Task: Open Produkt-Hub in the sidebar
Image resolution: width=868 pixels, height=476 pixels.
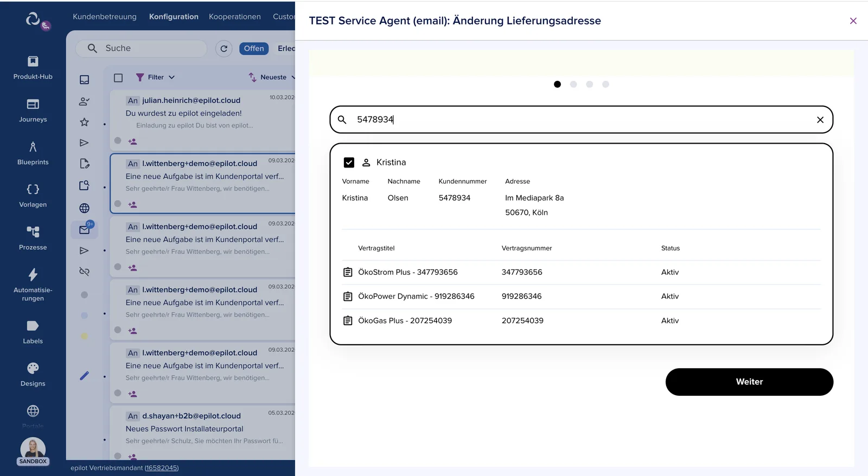Action: (33, 67)
